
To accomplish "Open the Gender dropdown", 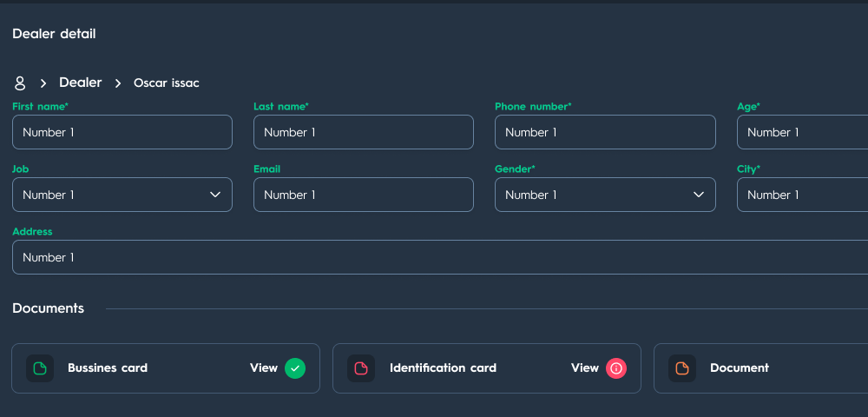I will (605, 195).
